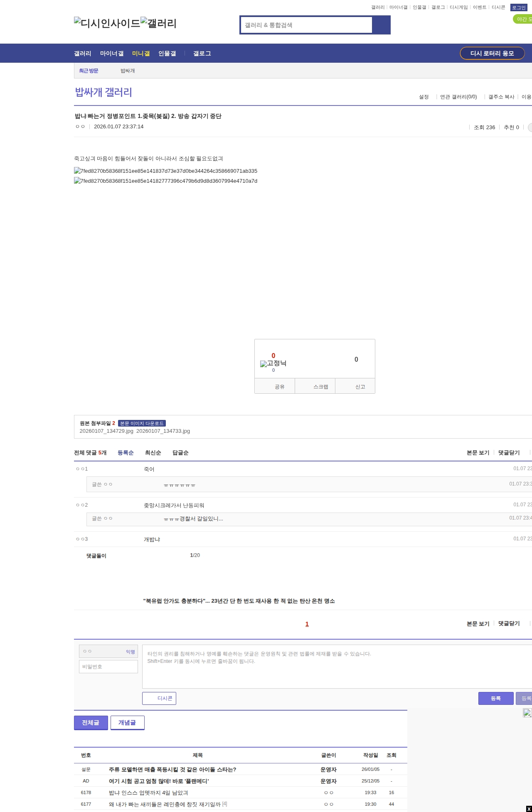Screen dimensions: 532x812
Task: Open the 설정 dropdown
Action: pos(424,97)
